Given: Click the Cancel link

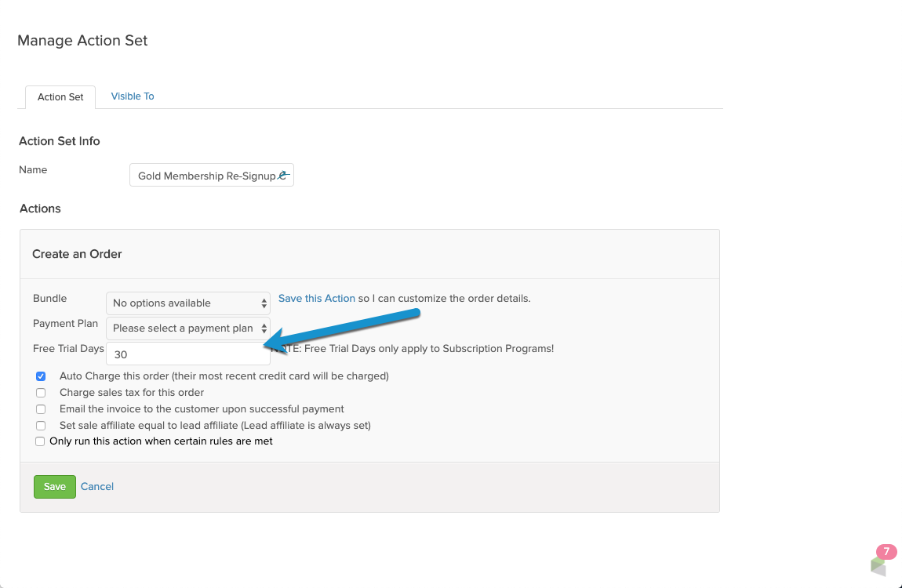Looking at the screenshot, I should pos(97,486).
